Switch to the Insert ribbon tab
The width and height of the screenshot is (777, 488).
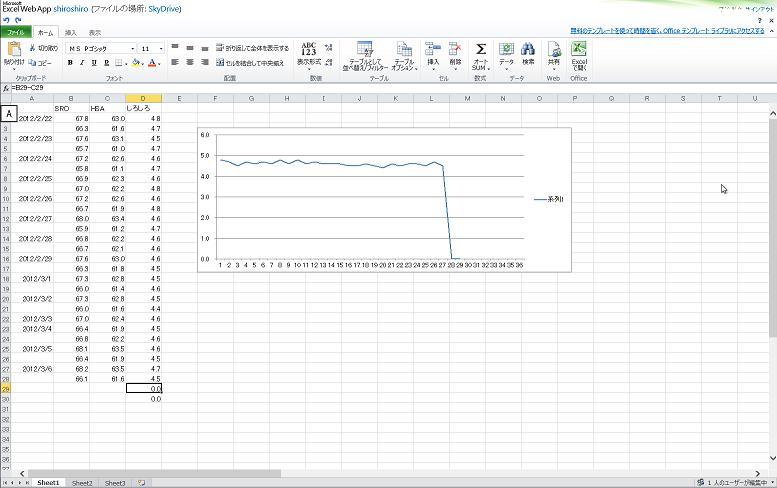[70, 33]
